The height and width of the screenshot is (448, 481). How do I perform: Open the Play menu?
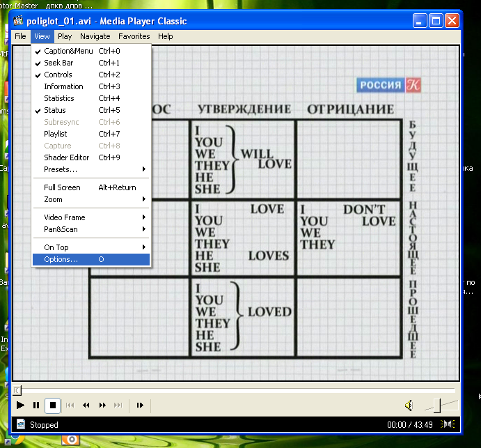click(x=65, y=36)
